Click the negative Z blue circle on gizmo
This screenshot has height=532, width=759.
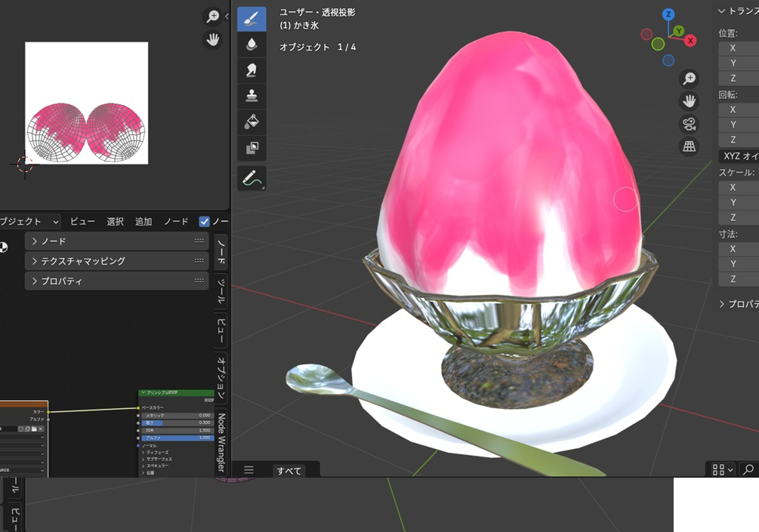pyautogui.click(x=668, y=60)
